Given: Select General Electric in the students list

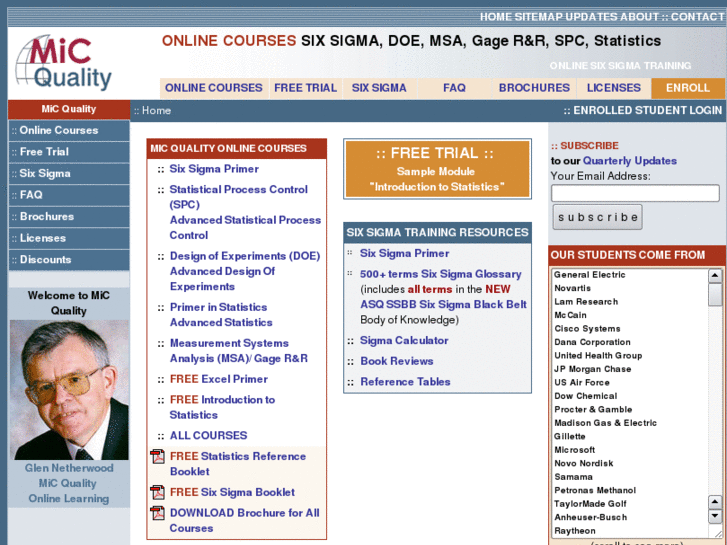Looking at the screenshot, I should click(589, 275).
